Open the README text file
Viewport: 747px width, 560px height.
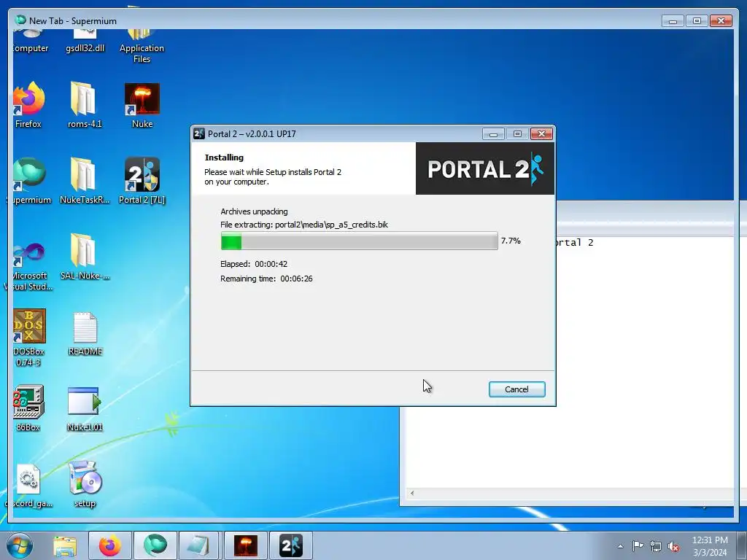click(x=85, y=333)
